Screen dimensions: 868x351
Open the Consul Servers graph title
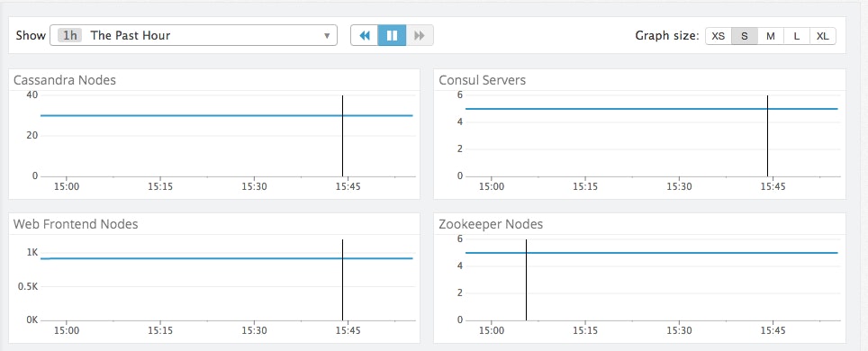click(482, 80)
